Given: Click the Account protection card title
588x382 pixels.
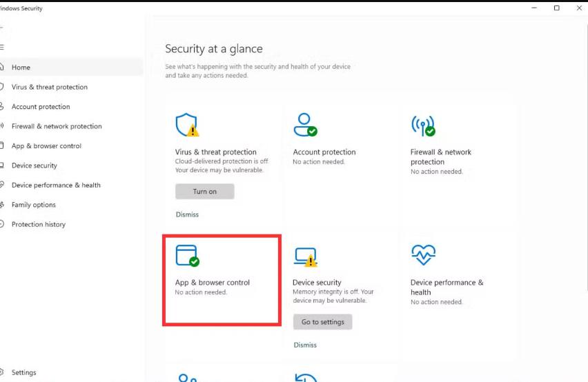Looking at the screenshot, I should [x=324, y=152].
